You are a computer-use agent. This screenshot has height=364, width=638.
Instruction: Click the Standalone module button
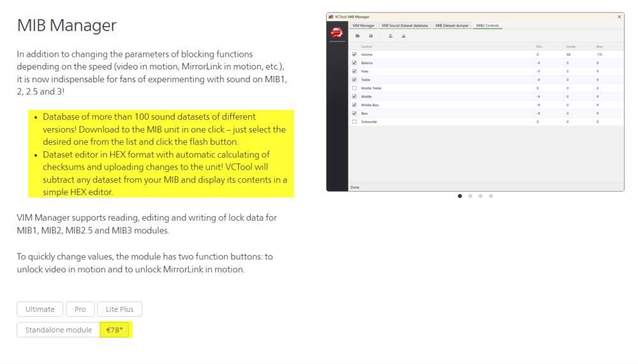(x=59, y=330)
